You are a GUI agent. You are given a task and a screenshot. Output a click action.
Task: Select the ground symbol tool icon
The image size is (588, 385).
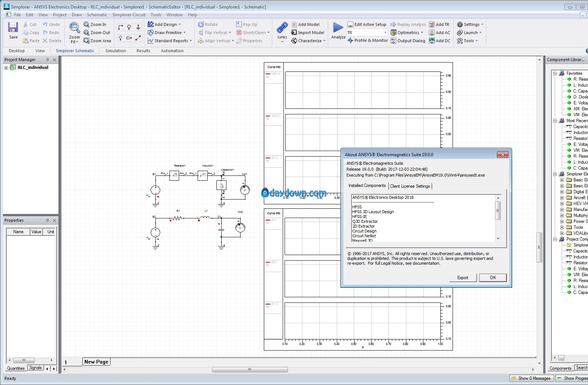tap(138, 27)
